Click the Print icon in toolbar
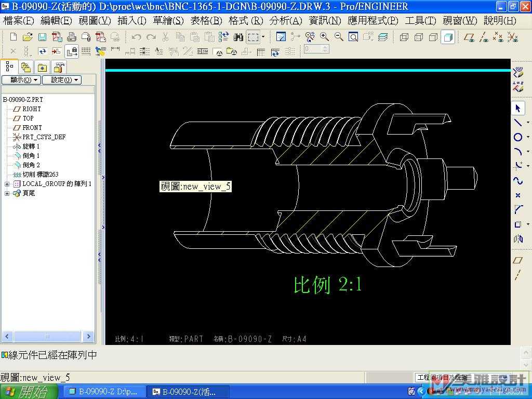The height and width of the screenshot is (399, 532). coord(72,37)
